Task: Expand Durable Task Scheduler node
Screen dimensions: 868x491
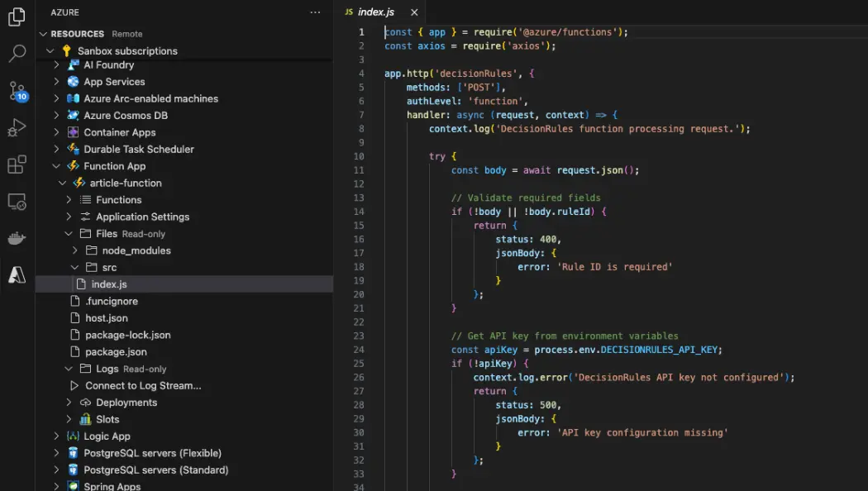Action: click(x=56, y=149)
